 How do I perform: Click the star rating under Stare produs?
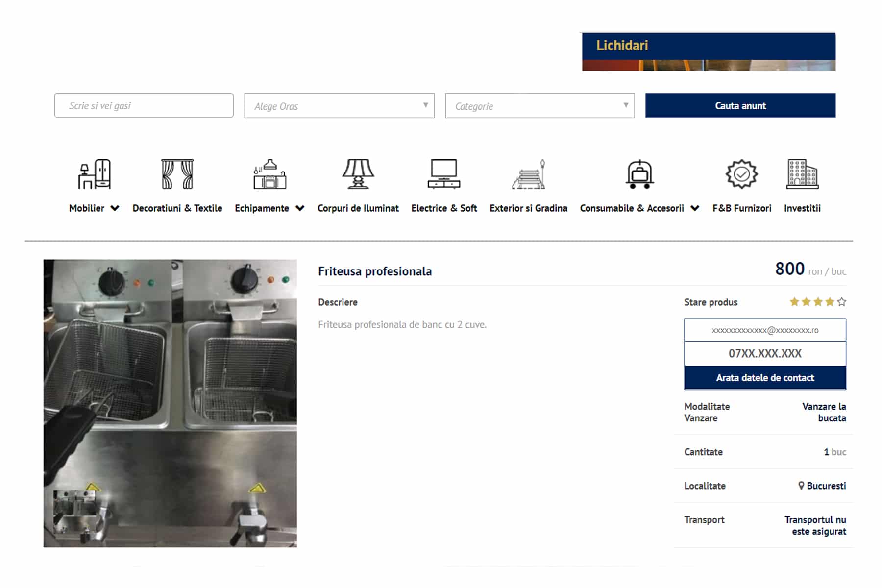pyautogui.click(x=818, y=302)
